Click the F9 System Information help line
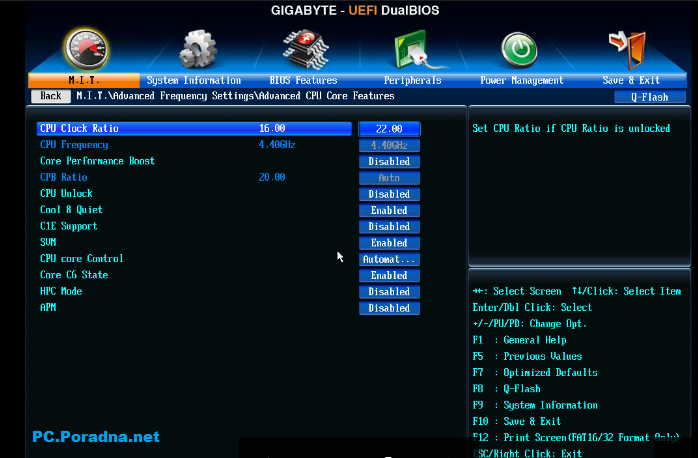This screenshot has height=458, width=698. click(x=535, y=405)
